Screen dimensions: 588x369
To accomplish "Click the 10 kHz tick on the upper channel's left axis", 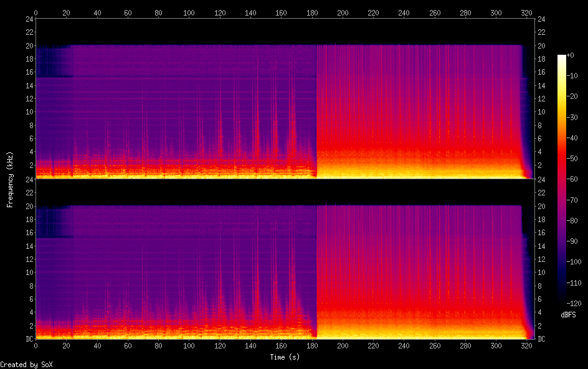I will [28, 112].
